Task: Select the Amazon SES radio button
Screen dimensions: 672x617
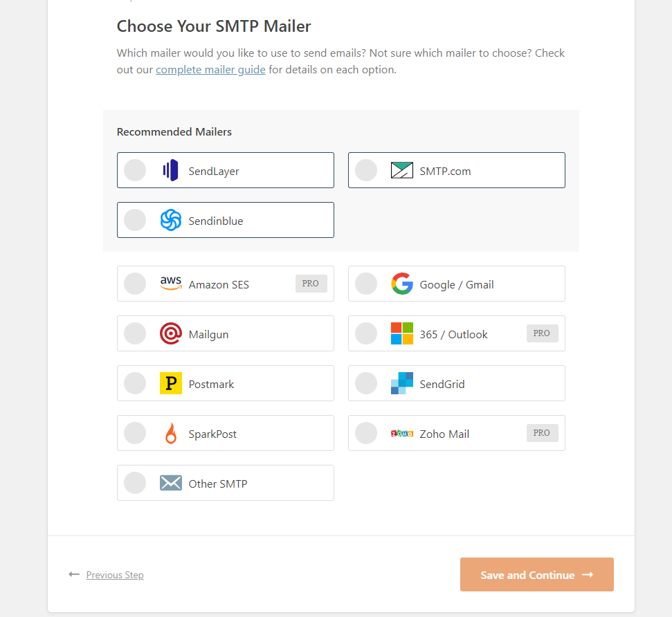Action: [x=135, y=283]
